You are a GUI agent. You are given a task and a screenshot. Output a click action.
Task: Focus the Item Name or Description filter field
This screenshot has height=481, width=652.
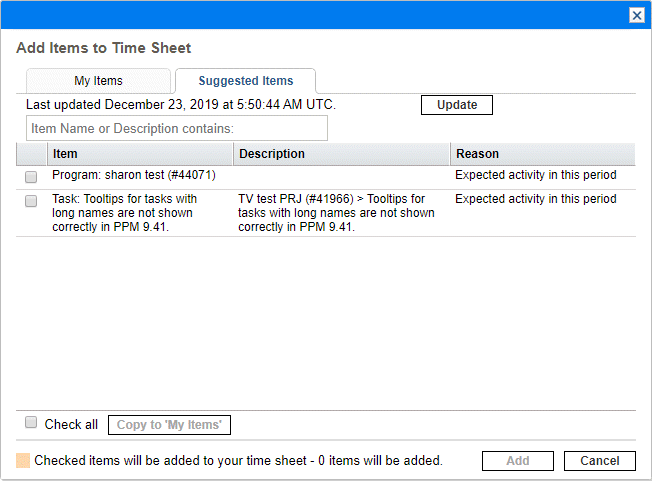176,128
